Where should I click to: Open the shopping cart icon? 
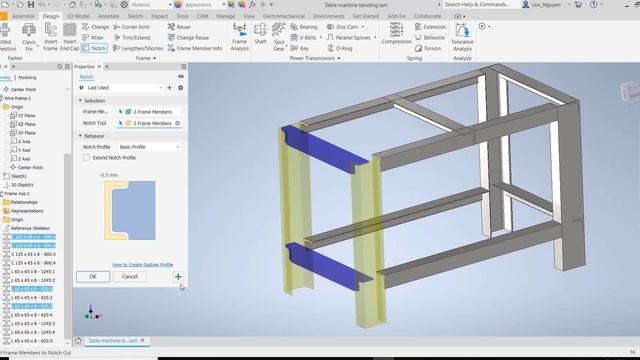click(x=578, y=4)
